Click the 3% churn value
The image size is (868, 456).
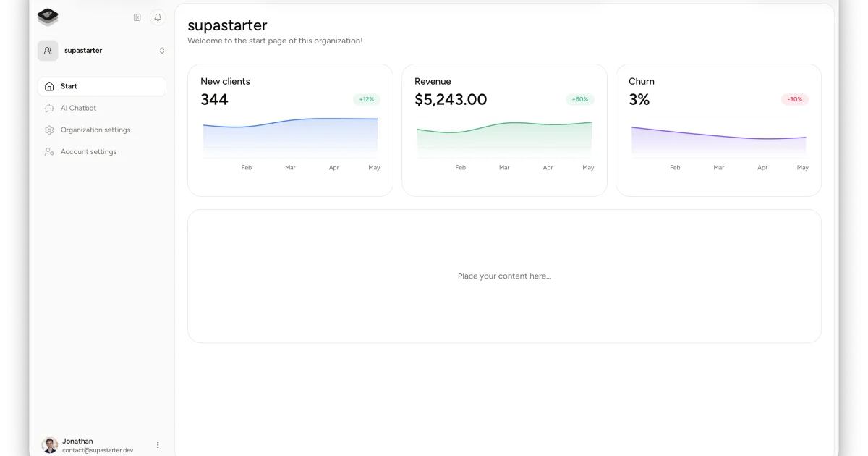click(x=639, y=100)
